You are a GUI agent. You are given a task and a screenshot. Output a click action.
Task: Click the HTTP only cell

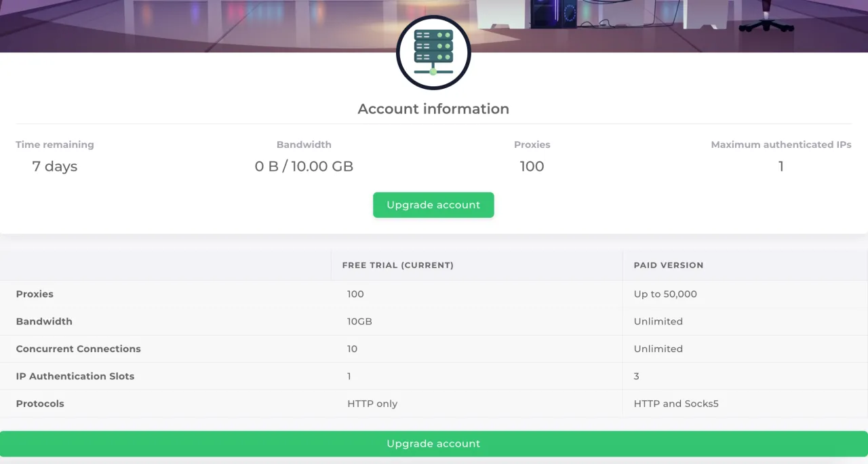click(x=372, y=404)
